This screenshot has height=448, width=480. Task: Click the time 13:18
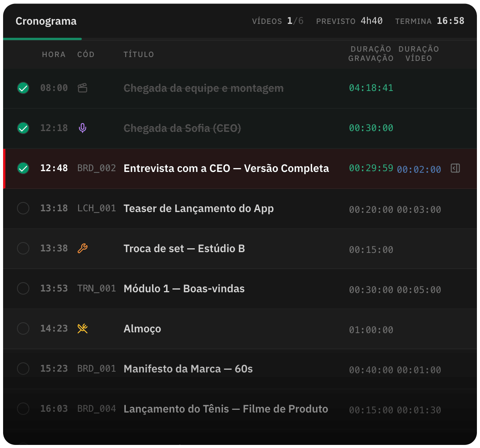[x=54, y=208]
